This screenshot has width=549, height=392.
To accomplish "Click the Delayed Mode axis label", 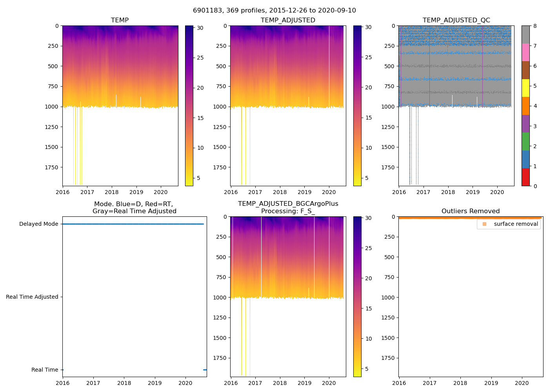I will [x=38, y=224].
